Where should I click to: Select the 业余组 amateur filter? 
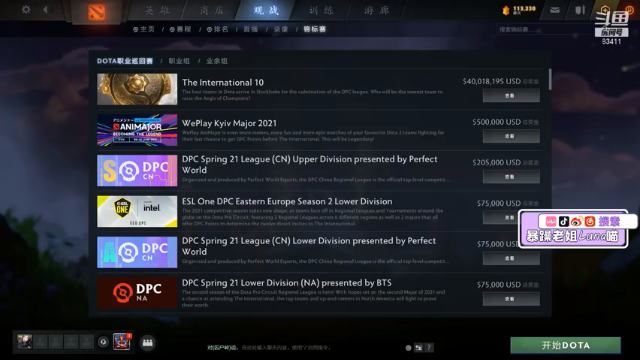click(x=217, y=61)
